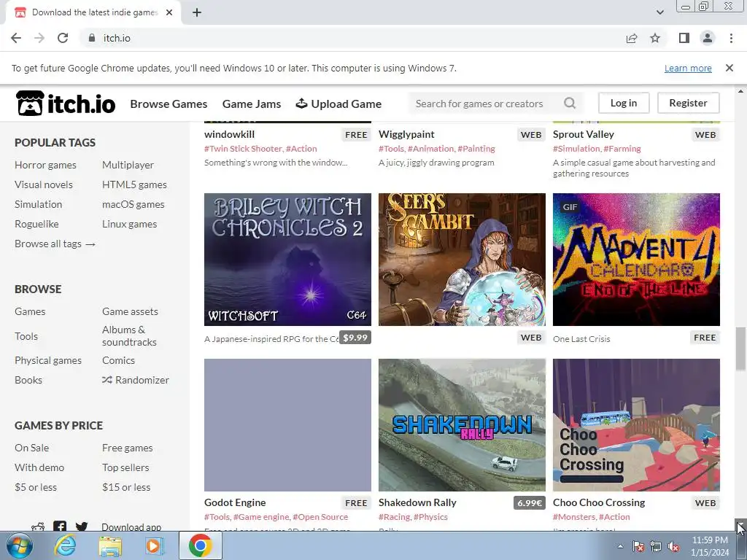The image size is (747, 560).
Task: Launch Internet Explorer from taskbar
Action: 64,545
